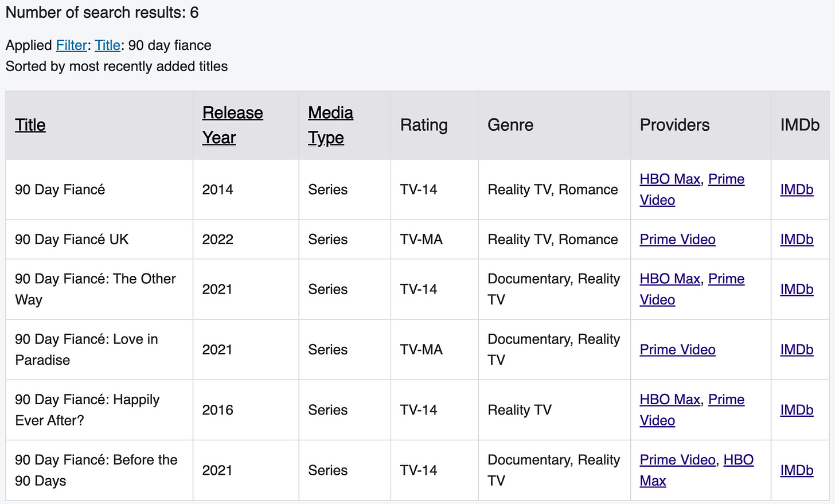Open the Filter link in applied filters
The width and height of the screenshot is (835, 504).
(x=71, y=45)
